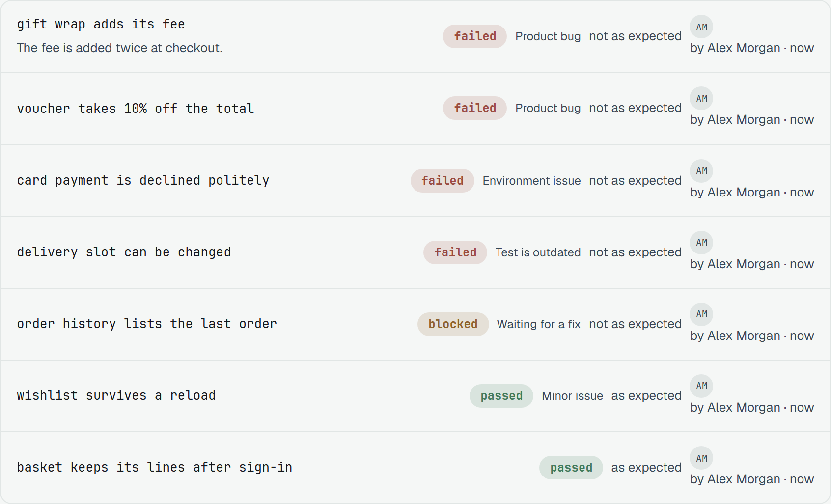Click the Minor issue label on the wishlist row
Image resolution: width=831 pixels, height=504 pixels.
point(572,396)
